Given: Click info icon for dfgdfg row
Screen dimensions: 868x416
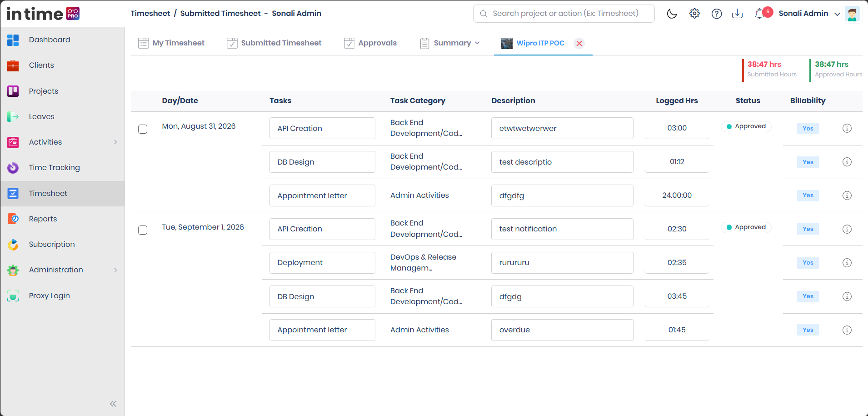Looking at the screenshot, I should coord(847,195).
